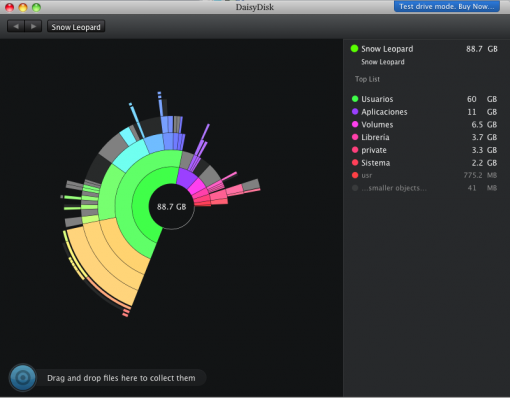Viewport: 510px width, 398px height.
Task: Open the Aplicaciones folder in the list
Action: pyautogui.click(x=424, y=112)
